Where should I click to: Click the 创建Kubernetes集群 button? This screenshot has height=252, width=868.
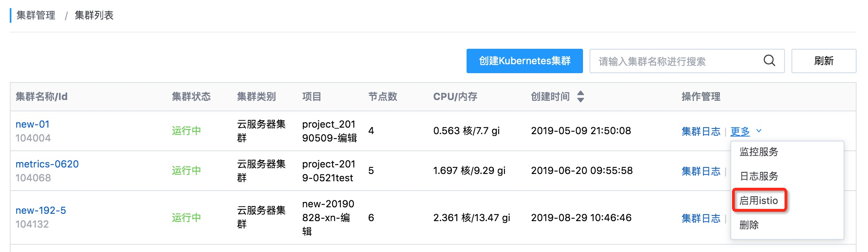(524, 61)
